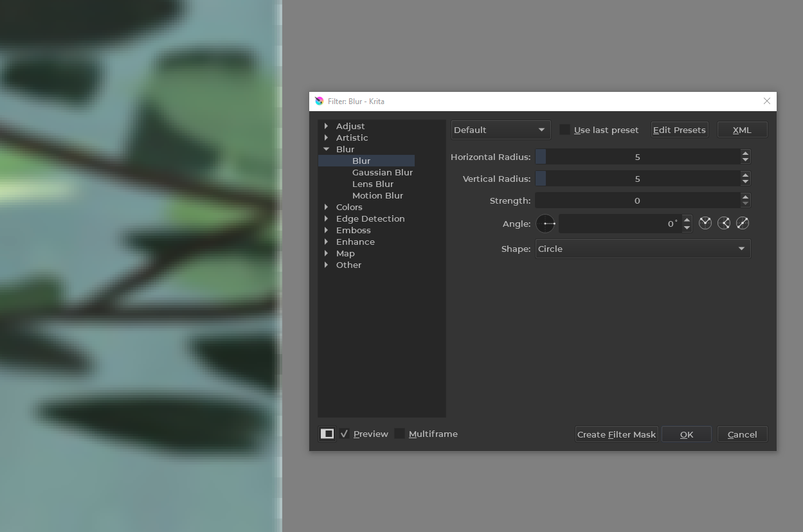The width and height of the screenshot is (803, 532).
Task: Click the middle angle flip icon
Action: [x=724, y=224]
